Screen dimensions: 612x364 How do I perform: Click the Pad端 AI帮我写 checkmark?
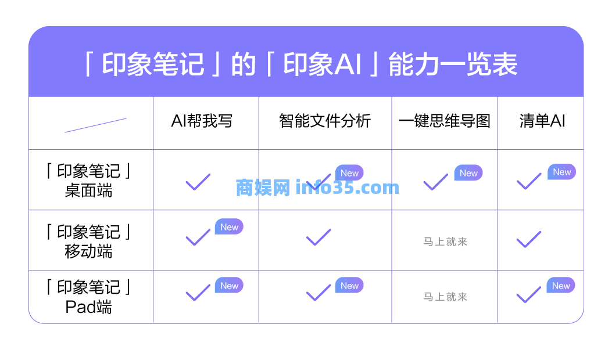click(198, 293)
